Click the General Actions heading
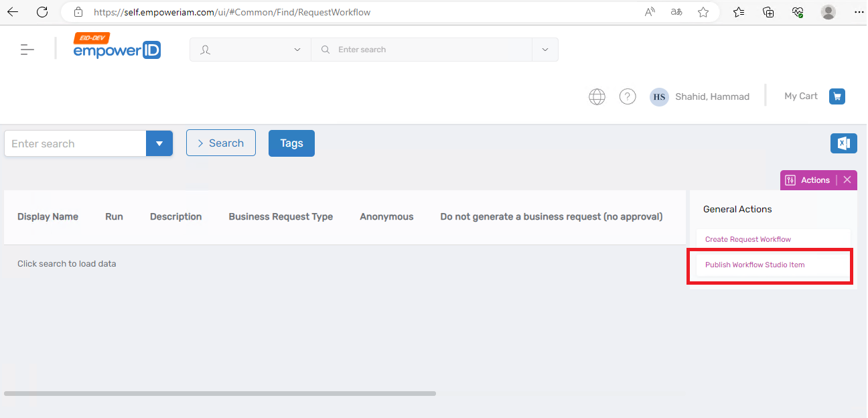 tap(737, 209)
